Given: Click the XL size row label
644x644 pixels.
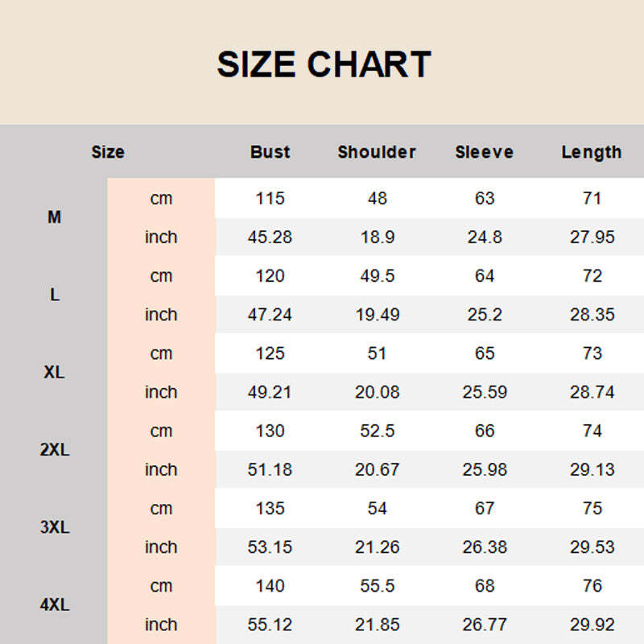Looking at the screenshot, I should (54, 373).
